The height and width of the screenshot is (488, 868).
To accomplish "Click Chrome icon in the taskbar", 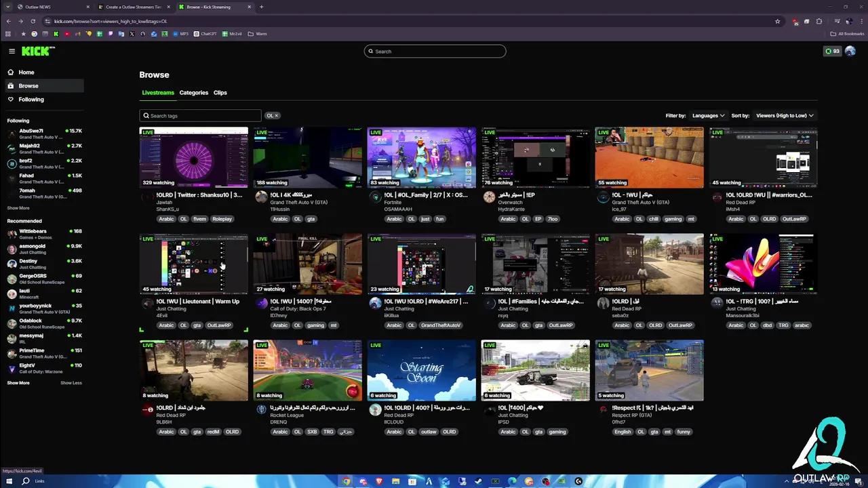I will pos(347,481).
